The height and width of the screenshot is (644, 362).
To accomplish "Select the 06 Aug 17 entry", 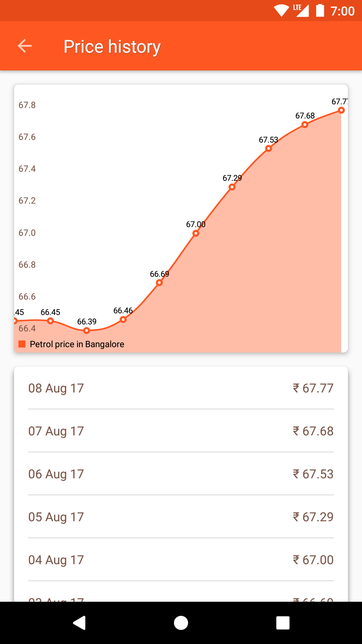I will tap(181, 474).
